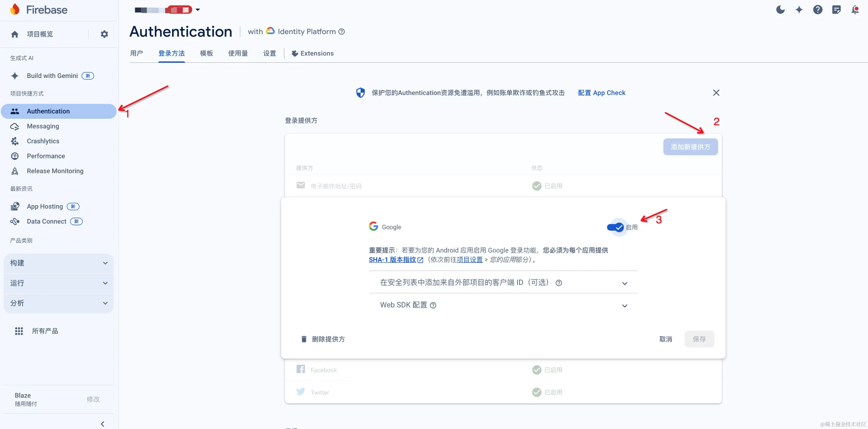Click trash icon to delete provider
Screen dimensions: 868x429
pyautogui.click(x=304, y=339)
